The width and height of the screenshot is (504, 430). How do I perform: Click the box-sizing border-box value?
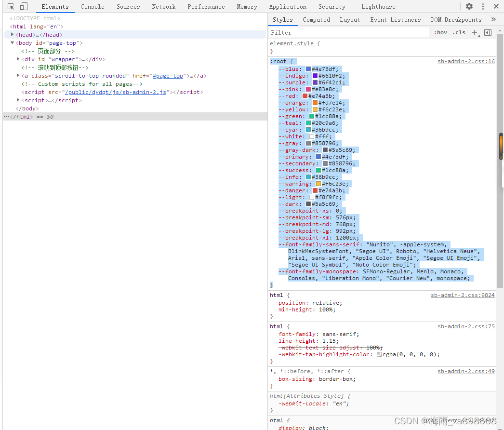pos(335,379)
